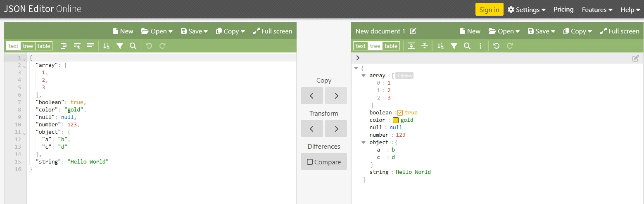644x204 pixels.
Task: Collapse all fields in right tree panel
Action: pos(424,46)
